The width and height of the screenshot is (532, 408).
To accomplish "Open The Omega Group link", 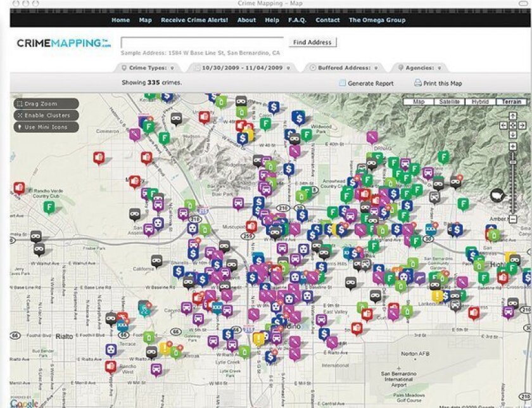I will tap(377, 20).
